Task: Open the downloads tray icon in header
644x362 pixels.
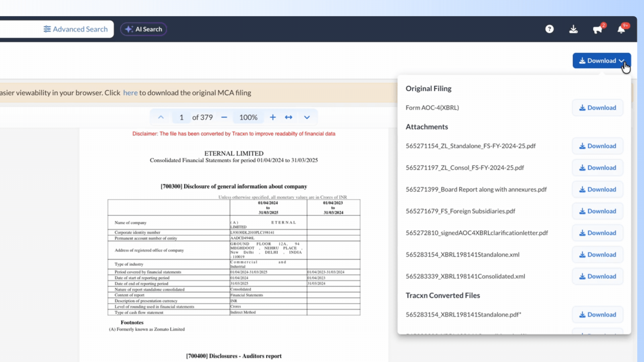Action: (x=573, y=29)
